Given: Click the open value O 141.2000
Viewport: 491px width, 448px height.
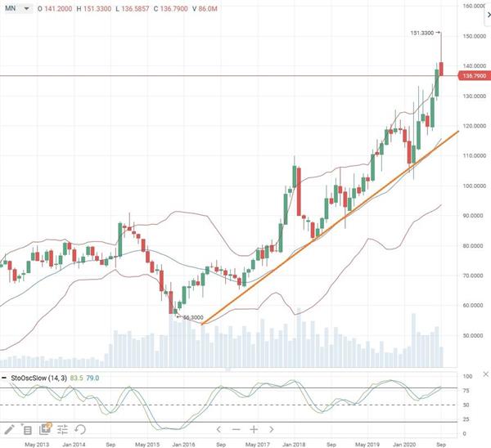Looking at the screenshot, I should point(55,9).
